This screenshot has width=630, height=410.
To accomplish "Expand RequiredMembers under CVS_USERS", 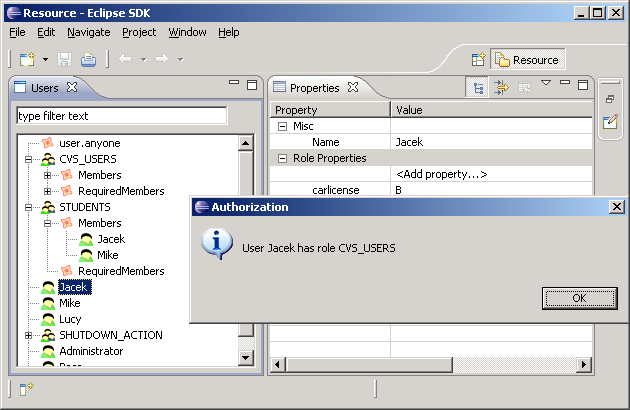I will point(47,191).
